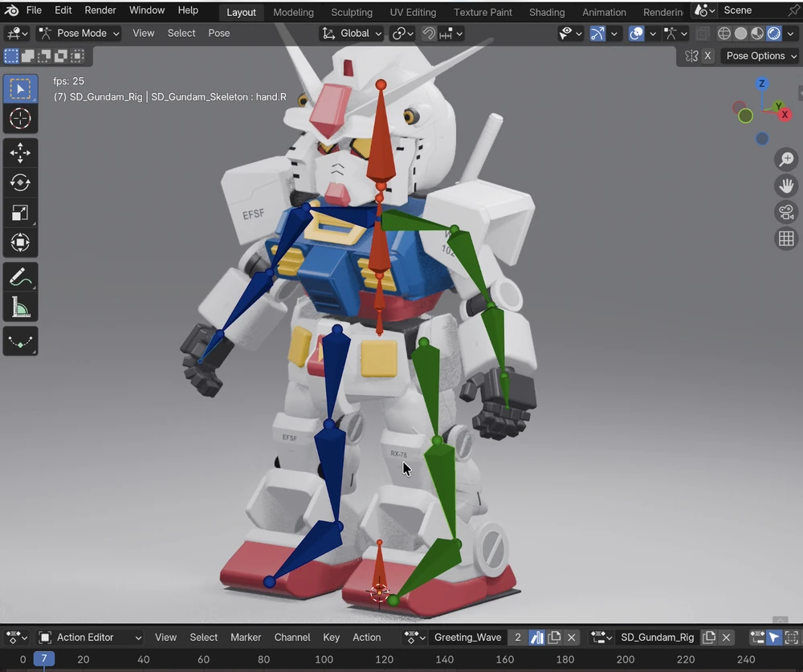
Task: Click the pan hand viewport icon
Action: tap(786, 185)
